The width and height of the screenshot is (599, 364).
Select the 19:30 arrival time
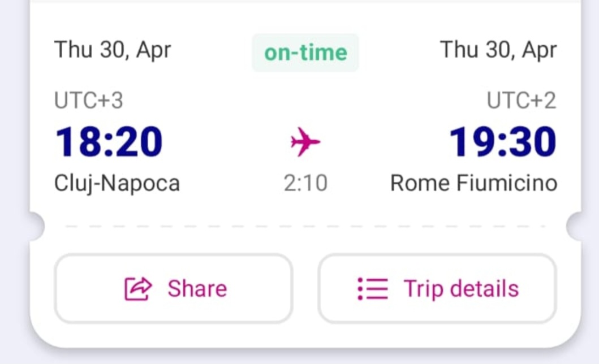pos(502,142)
